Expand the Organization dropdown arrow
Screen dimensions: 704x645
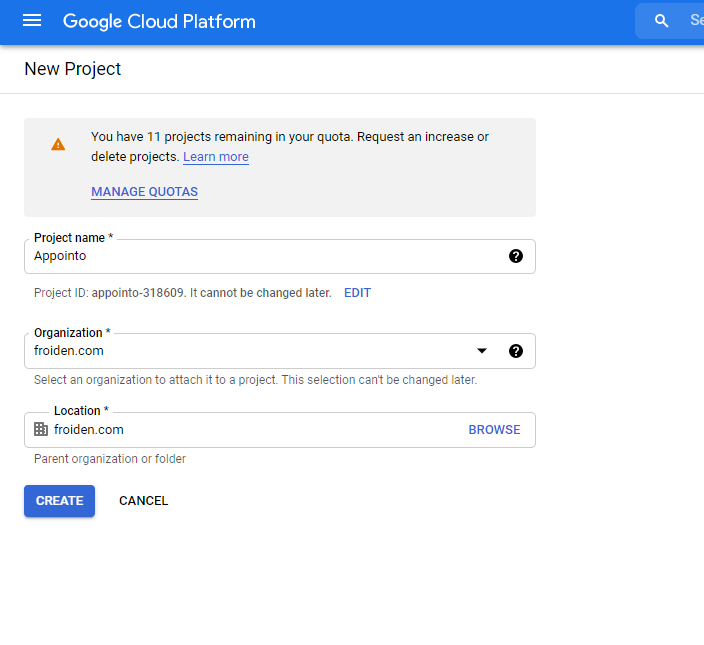482,351
